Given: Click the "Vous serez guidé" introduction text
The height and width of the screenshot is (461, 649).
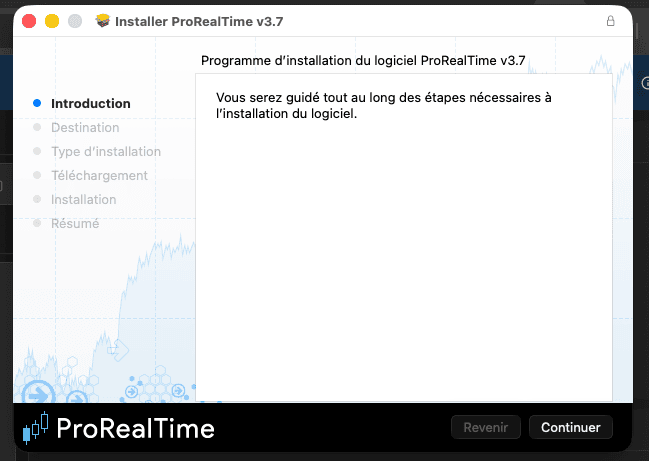Looking at the screenshot, I should [x=384, y=106].
